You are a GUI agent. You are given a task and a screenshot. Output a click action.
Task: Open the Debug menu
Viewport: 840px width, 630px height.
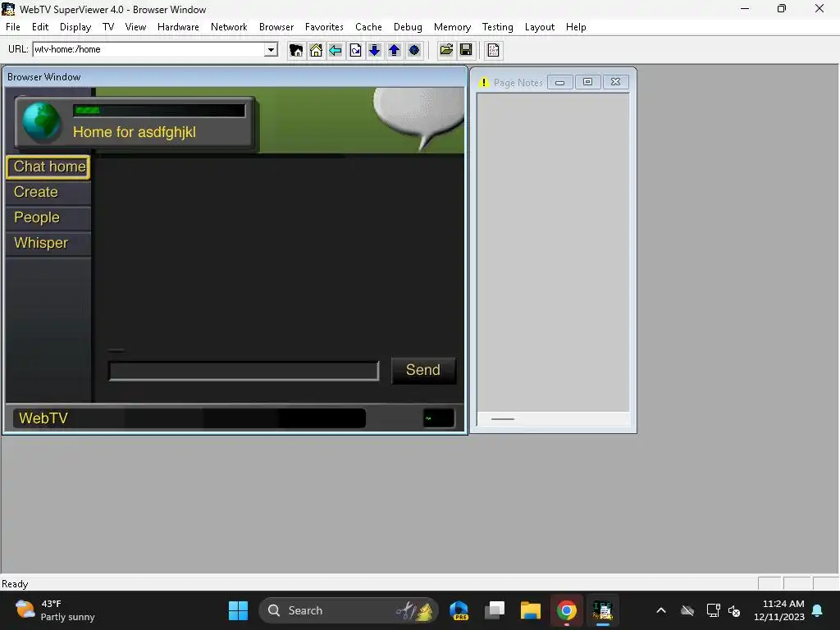[408, 27]
